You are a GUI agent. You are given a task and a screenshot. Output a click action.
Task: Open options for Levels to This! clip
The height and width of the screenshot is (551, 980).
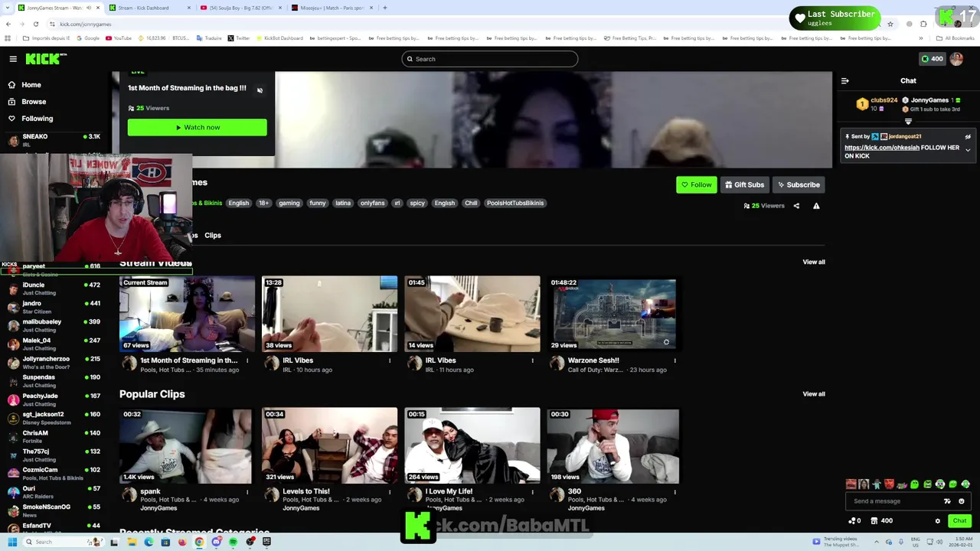click(x=390, y=491)
